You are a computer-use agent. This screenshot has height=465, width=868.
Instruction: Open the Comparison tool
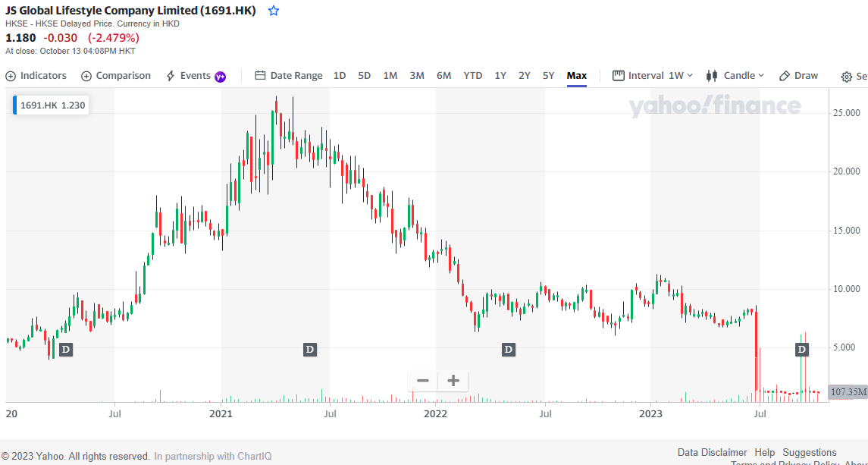tap(116, 76)
